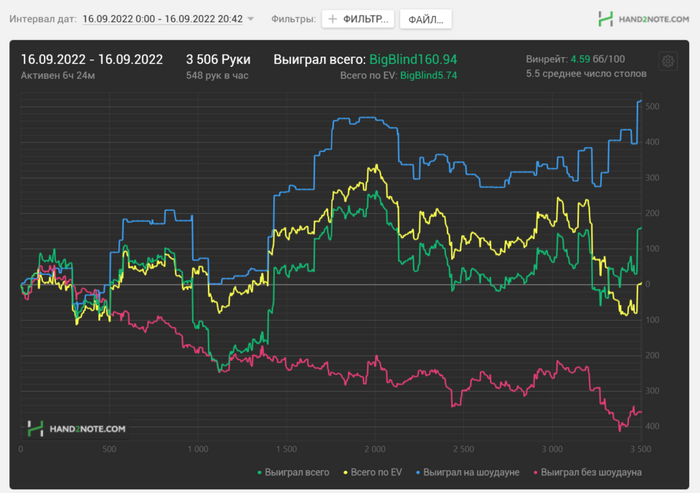The height and width of the screenshot is (493, 700).
Task: Toggle the Выиграл на шоудауне legend series
Action: pyautogui.click(x=468, y=472)
